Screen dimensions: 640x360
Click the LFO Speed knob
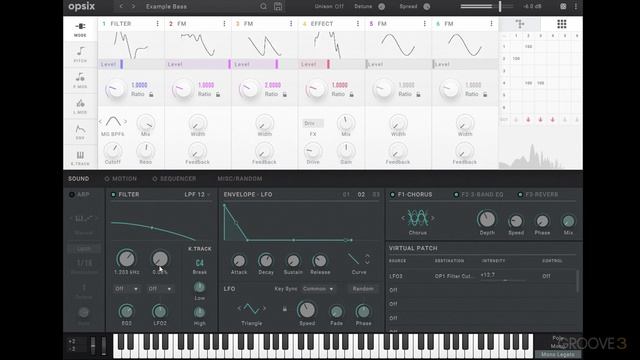point(307,310)
